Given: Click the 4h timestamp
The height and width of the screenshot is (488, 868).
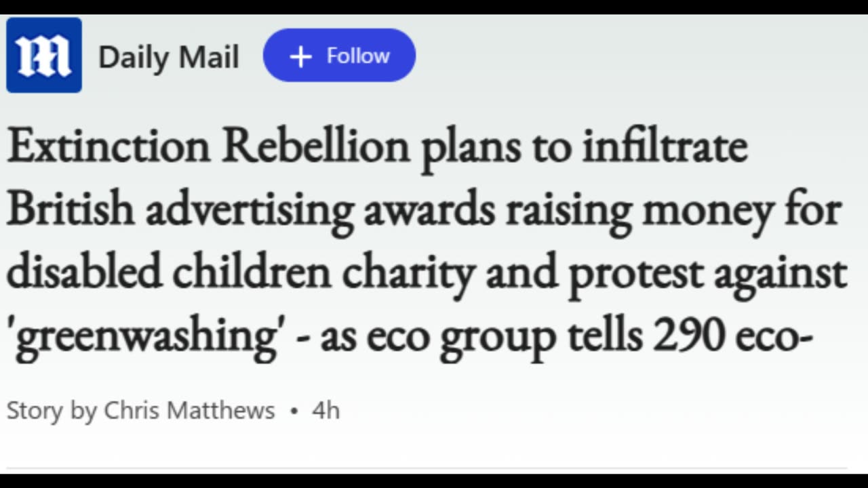Looking at the screenshot, I should (325, 411).
